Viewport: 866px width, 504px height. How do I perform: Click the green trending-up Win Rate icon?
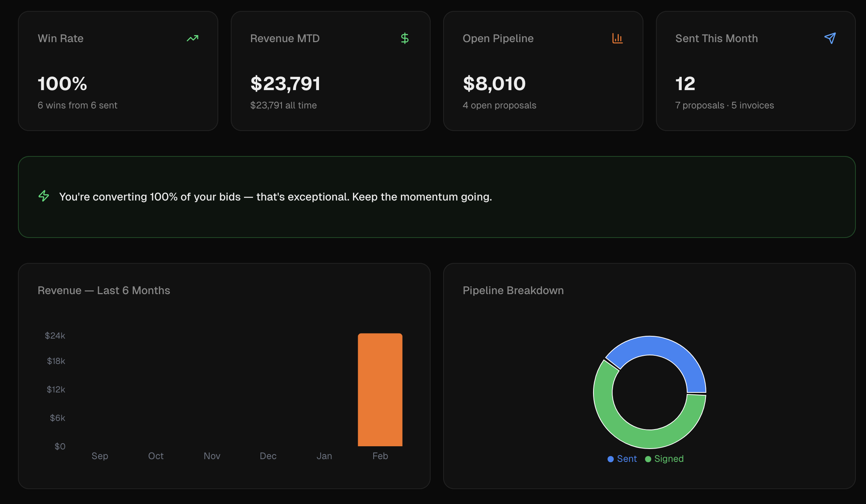(x=192, y=38)
